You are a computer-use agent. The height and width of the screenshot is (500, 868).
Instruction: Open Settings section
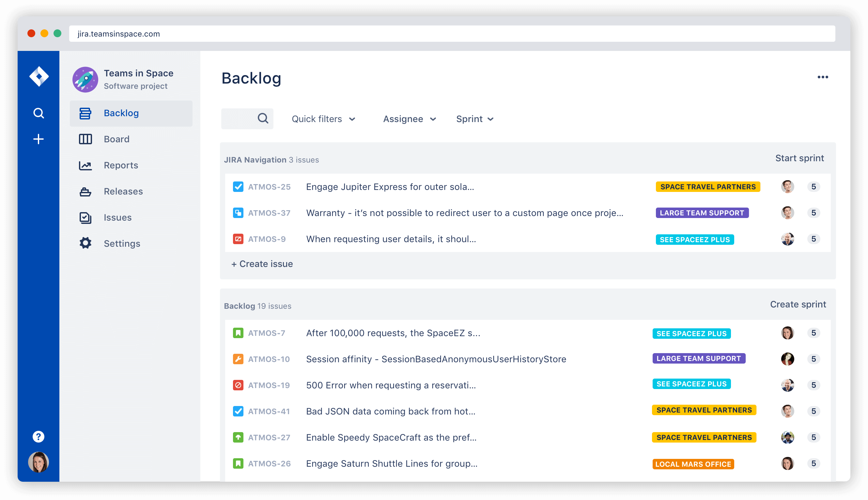121,243
